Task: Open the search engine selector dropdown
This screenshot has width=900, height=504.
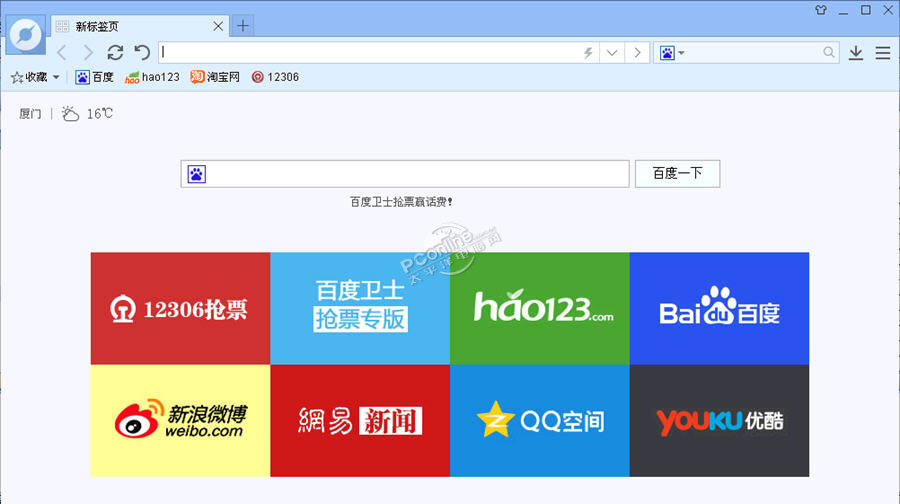Action: coord(672,53)
